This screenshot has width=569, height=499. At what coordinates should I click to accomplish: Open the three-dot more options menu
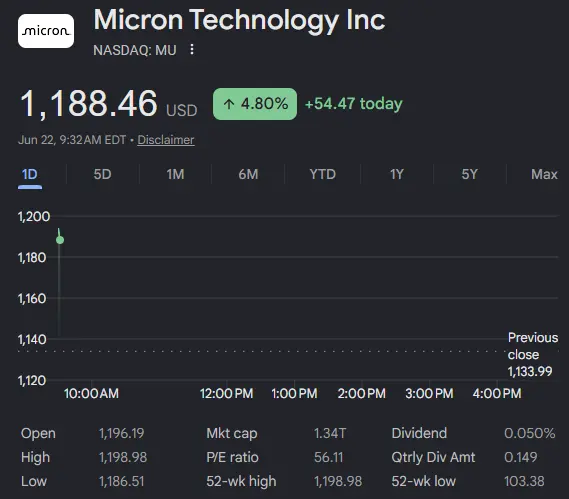pos(192,49)
